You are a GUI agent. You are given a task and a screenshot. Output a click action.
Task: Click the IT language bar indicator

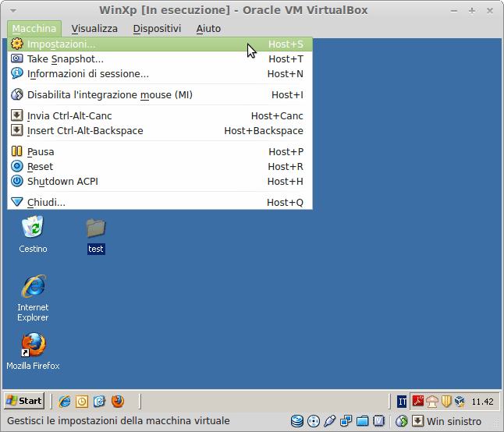point(402,402)
